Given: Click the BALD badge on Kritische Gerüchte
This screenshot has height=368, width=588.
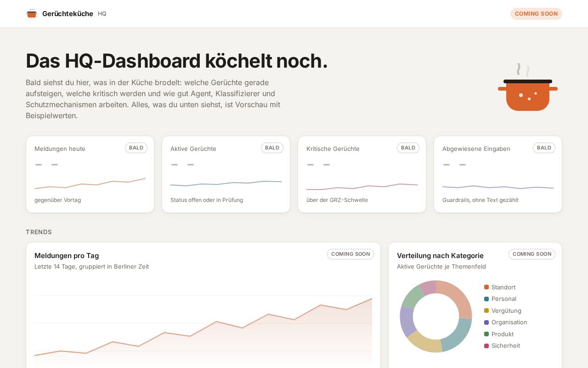Looking at the screenshot, I should point(408,148).
